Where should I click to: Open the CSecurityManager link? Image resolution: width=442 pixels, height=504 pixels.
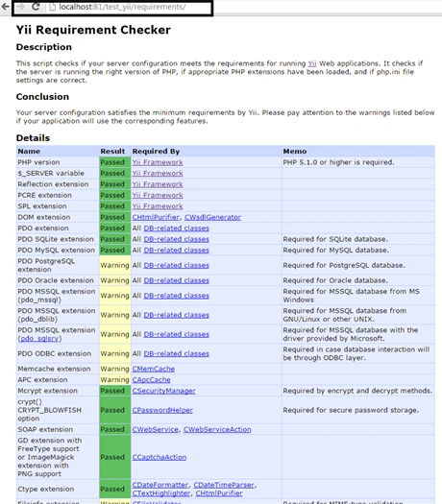pyautogui.click(x=163, y=391)
